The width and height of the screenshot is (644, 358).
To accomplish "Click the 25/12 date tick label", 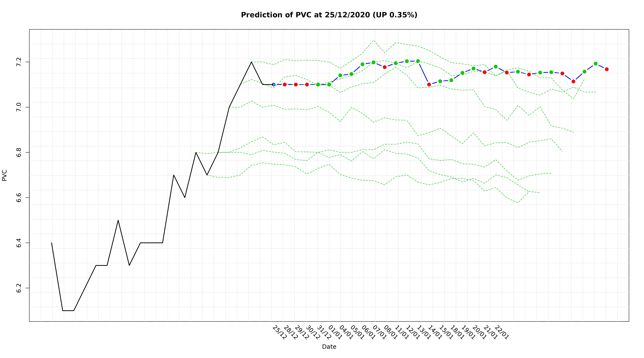I will pos(280,332).
